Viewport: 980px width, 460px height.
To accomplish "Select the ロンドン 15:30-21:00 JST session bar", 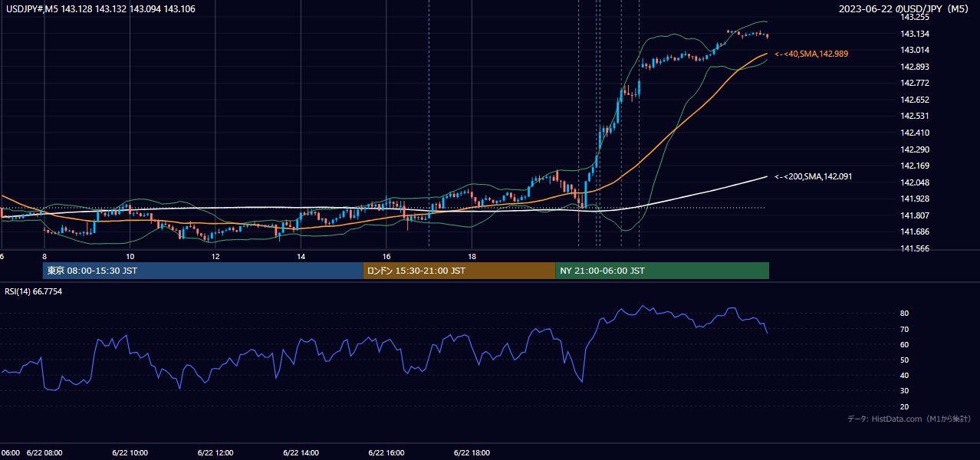I will (459, 271).
